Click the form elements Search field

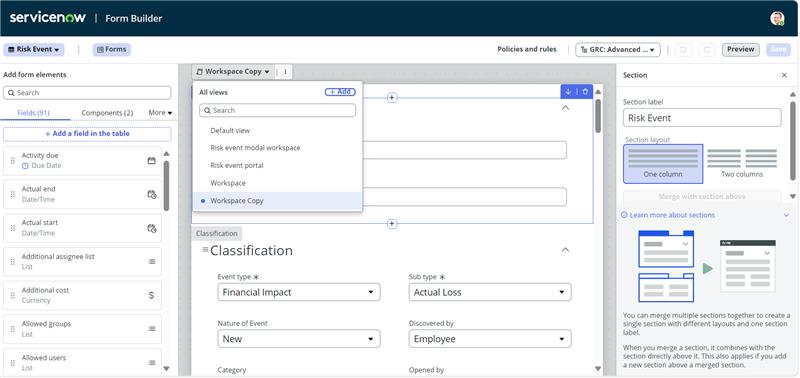[87, 93]
